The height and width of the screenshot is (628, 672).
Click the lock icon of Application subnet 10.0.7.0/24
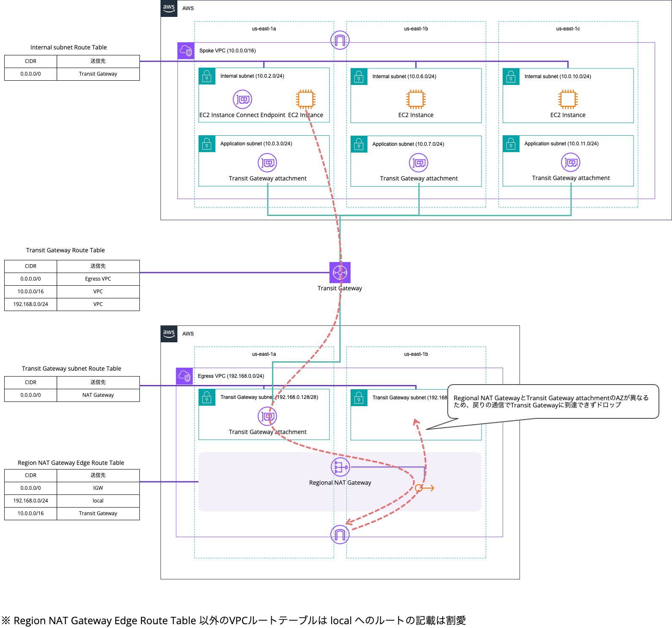(x=359, y=144)
